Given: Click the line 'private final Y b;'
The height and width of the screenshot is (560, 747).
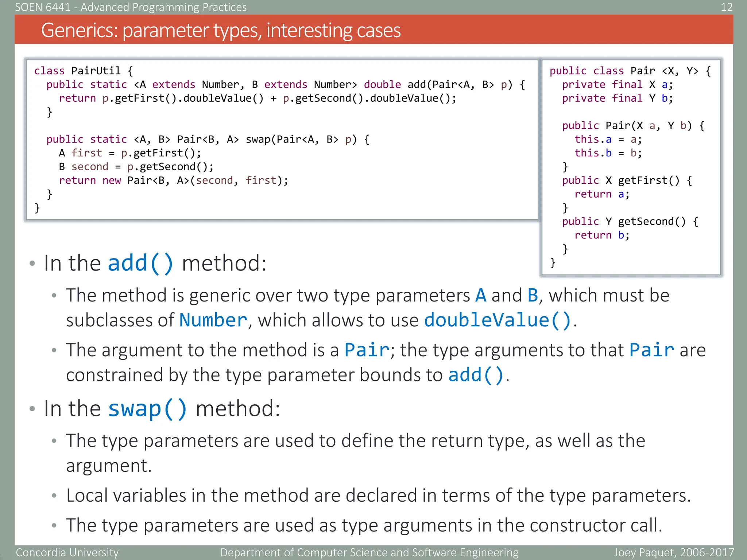Looking at the screenshot, I should click(x=618, y=98).
